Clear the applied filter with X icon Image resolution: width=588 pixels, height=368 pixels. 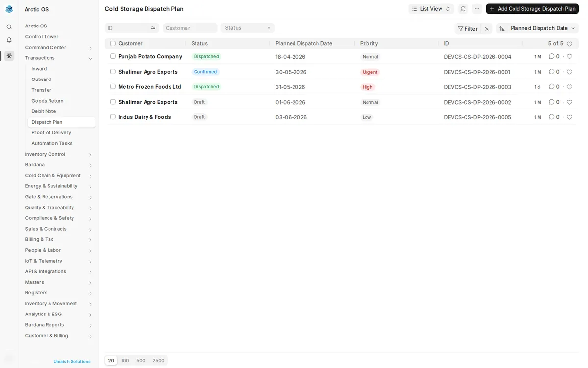tap(487, 29)
